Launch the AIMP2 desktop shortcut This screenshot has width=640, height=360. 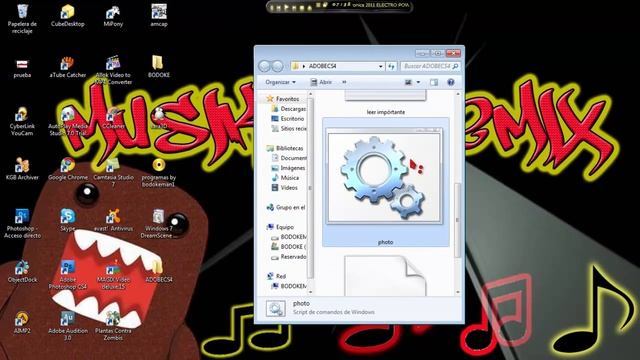22,322
